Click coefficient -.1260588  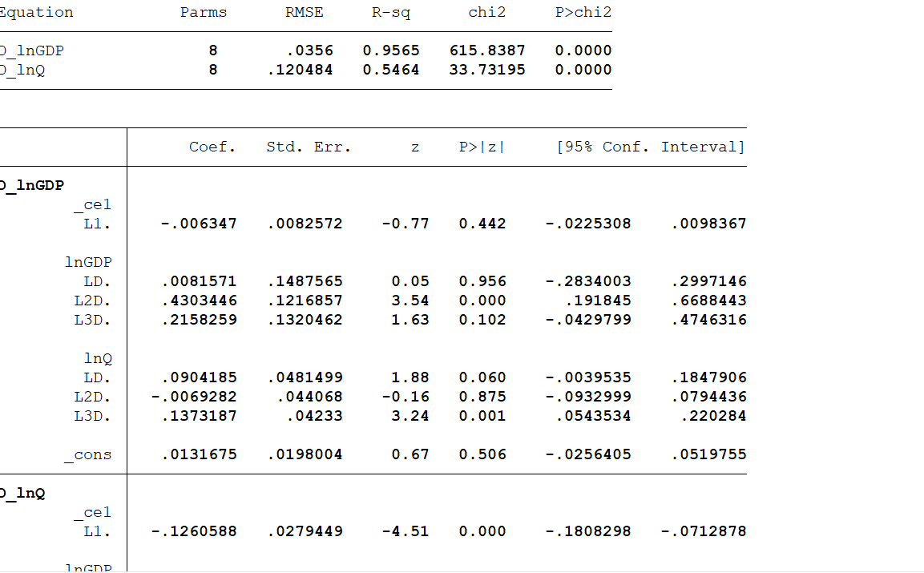point(194,531)
